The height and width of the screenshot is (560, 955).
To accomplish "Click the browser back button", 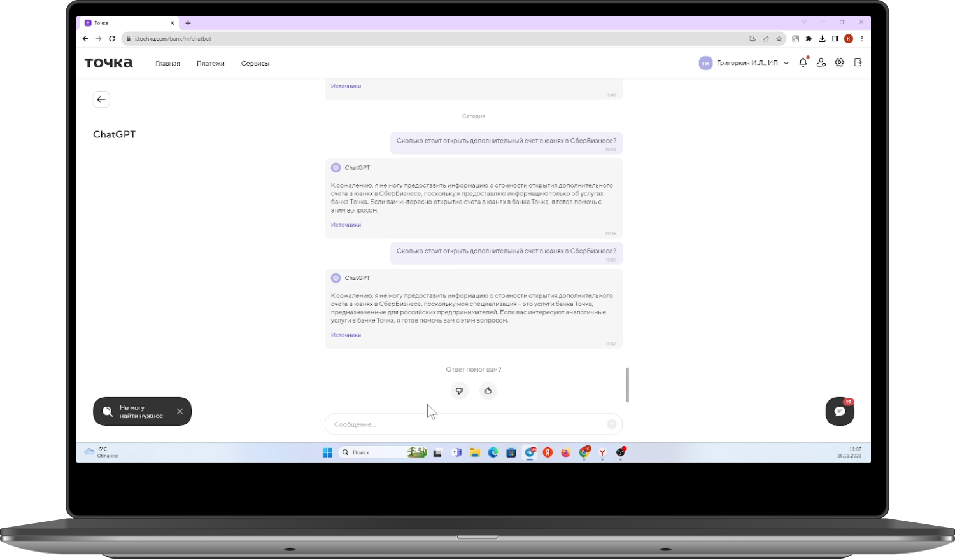I will [85, 39].
